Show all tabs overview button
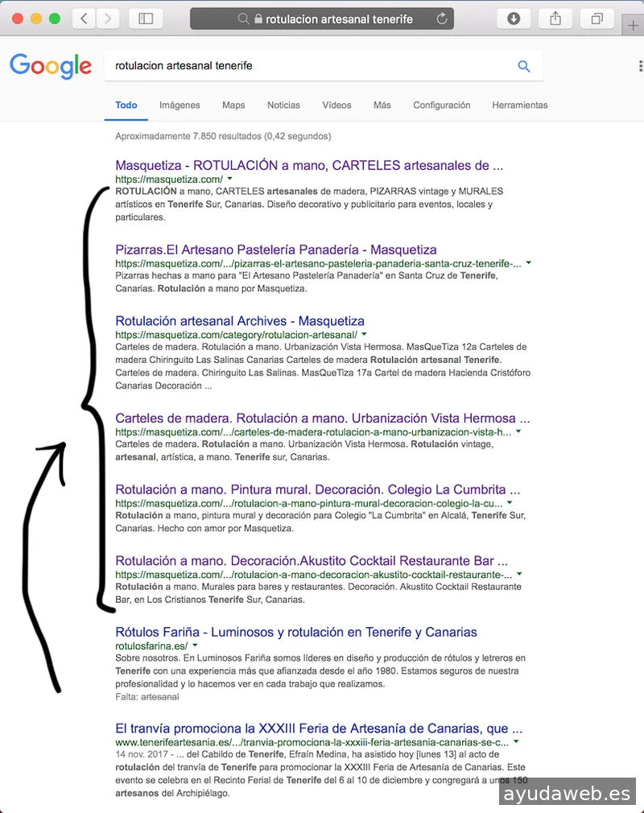Image resolution: width=644 pixels, height=813 pixels. coord(597,19)
